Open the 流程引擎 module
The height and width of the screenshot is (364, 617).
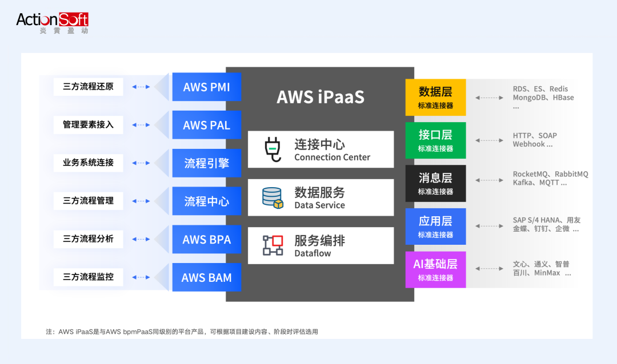206,163
